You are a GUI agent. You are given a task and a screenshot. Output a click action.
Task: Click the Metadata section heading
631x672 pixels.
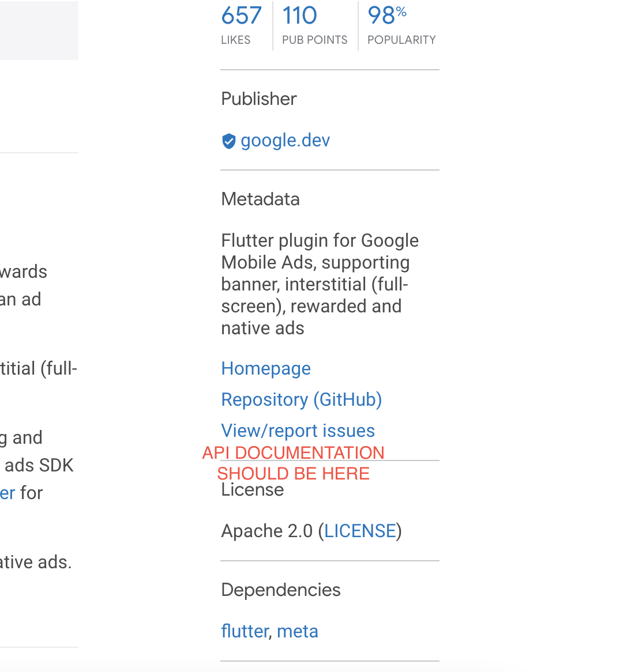[x=260, y=199]
